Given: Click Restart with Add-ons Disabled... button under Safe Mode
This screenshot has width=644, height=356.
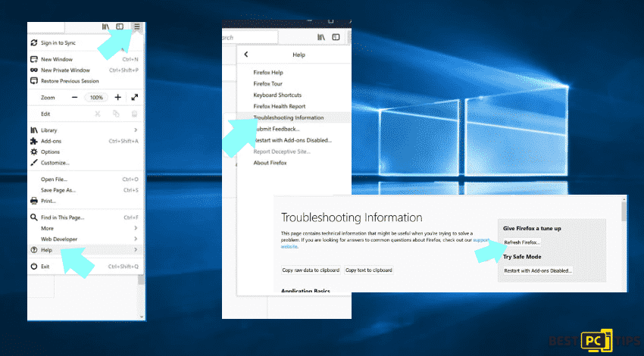Looking at the screenshot, I should pyautogui.click(x=538, y=270).
